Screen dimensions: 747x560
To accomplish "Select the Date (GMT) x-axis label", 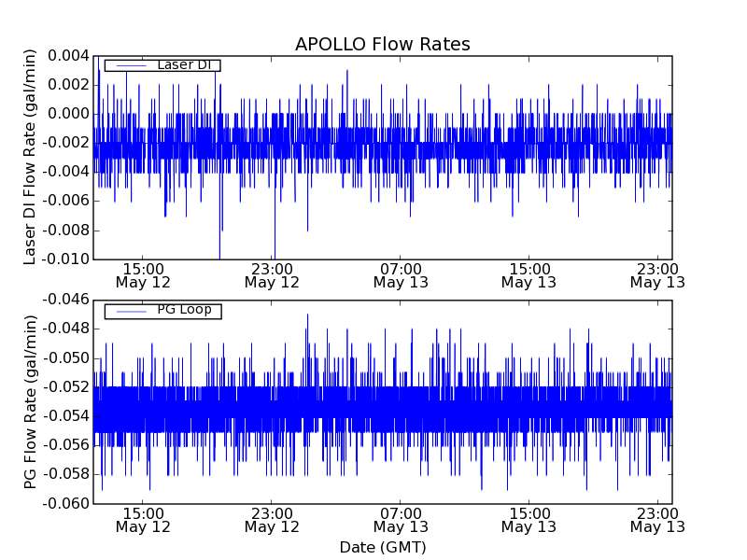I will [x=382, y=547].
